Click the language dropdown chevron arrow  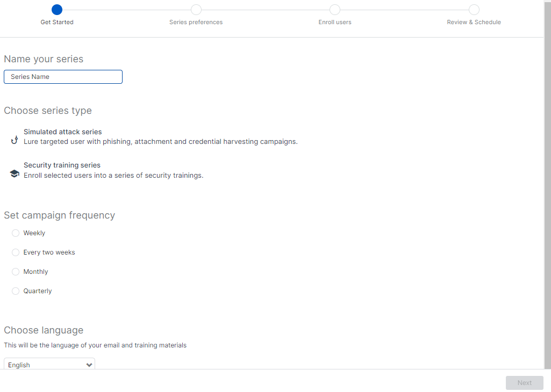tap(89, 365)
